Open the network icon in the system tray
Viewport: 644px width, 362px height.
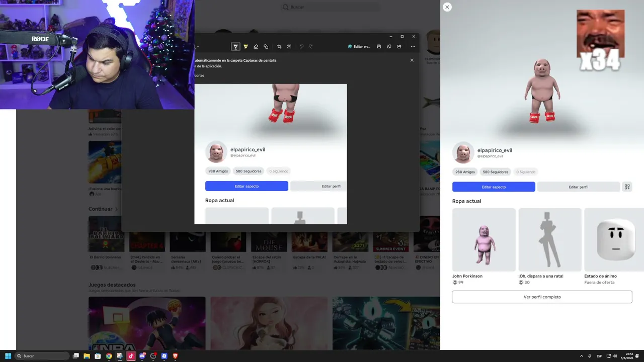608,356
